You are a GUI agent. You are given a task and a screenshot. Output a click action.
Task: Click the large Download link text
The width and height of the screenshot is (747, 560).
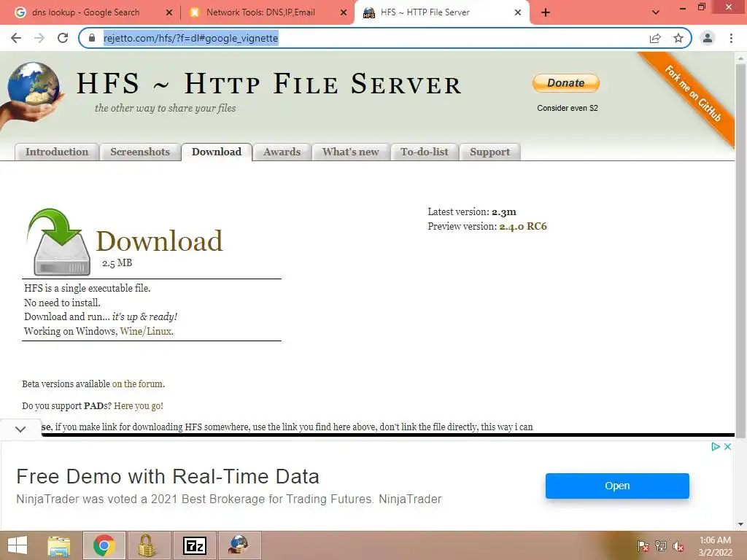[x=160, y=241]
